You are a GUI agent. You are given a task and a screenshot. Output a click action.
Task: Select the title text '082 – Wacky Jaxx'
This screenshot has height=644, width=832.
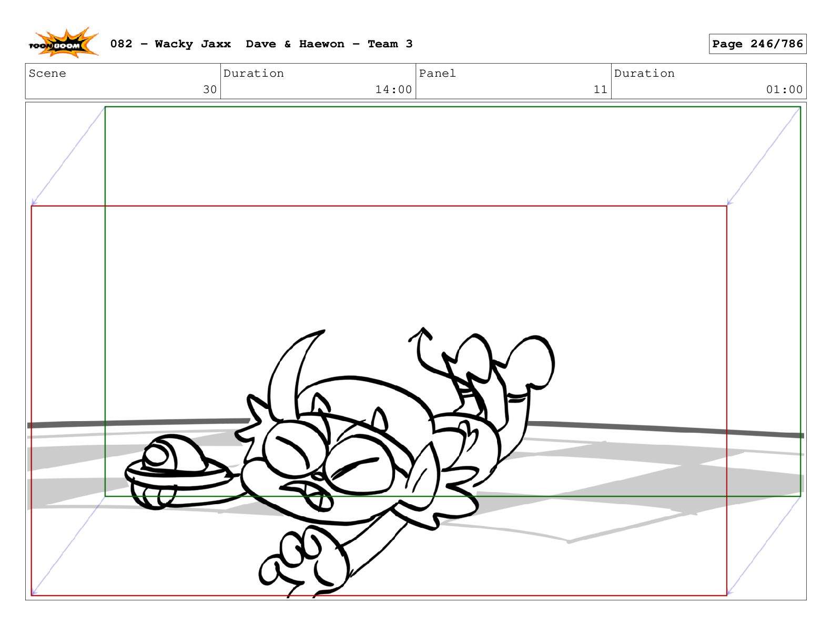click(x=170, y=44)
